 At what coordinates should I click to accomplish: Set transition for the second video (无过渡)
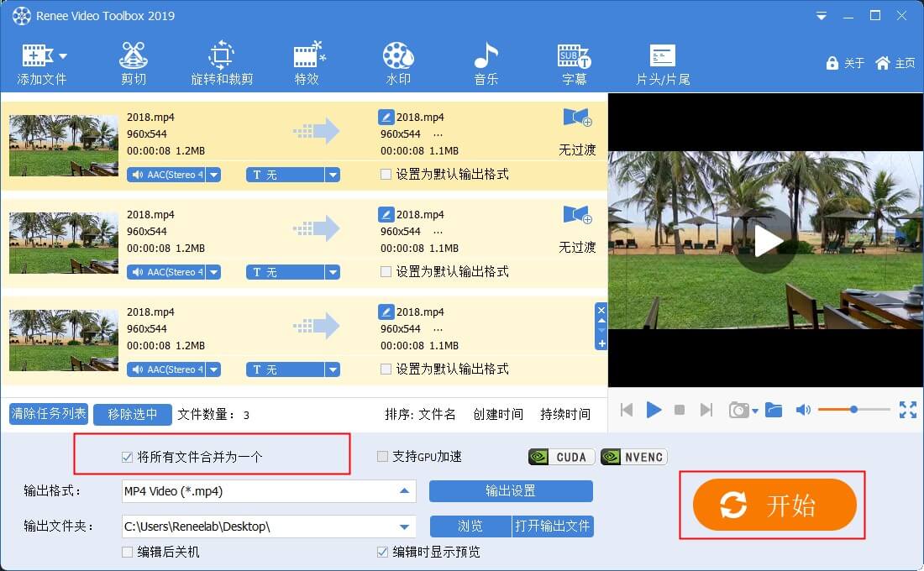tap(577, 228)
